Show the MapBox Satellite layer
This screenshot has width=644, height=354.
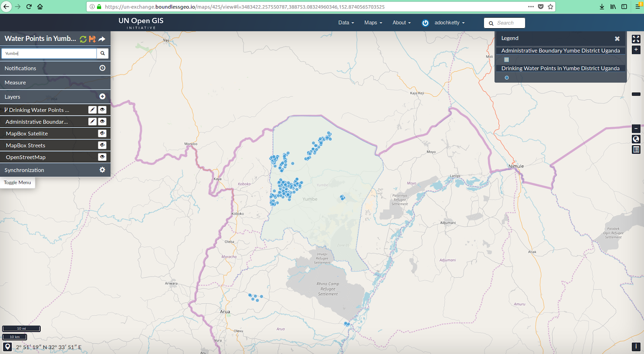point(102,133)
